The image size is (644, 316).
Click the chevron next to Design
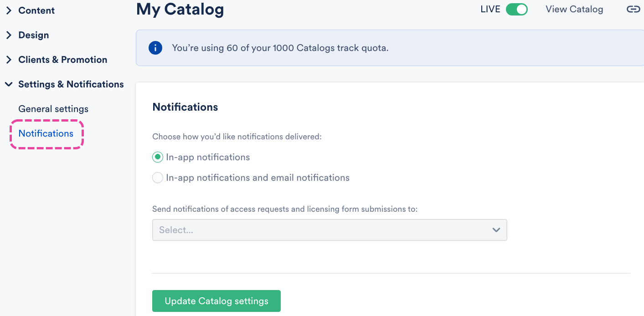pyautogui.click(x=9, y=35)
